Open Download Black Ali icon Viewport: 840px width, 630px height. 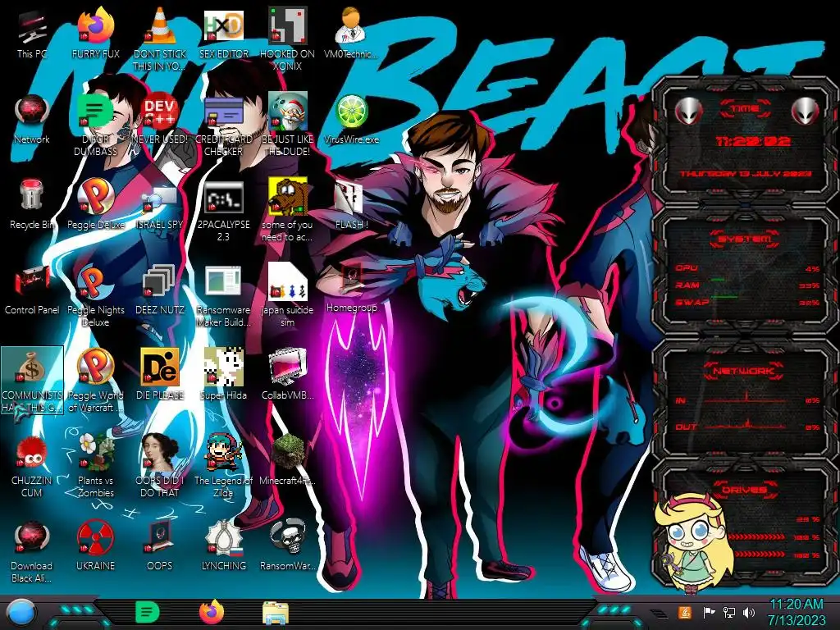[32, 551]
